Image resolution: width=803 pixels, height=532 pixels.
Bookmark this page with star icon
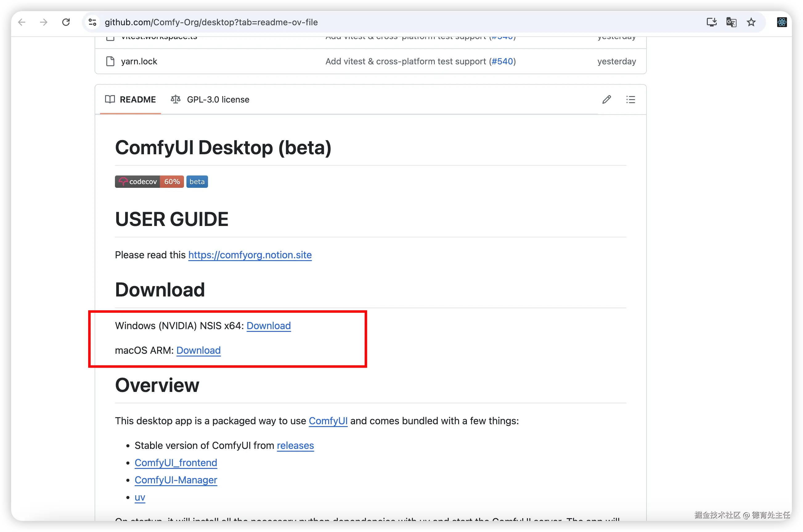pos(751,22)
